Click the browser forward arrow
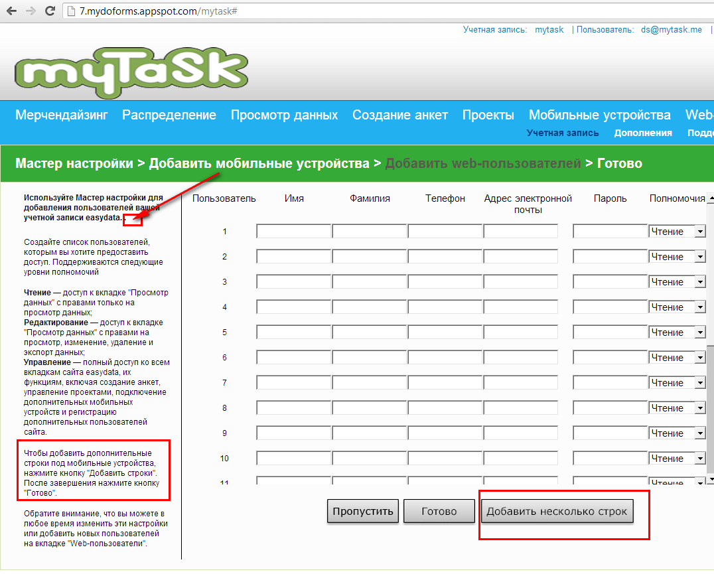 [31, 11]
